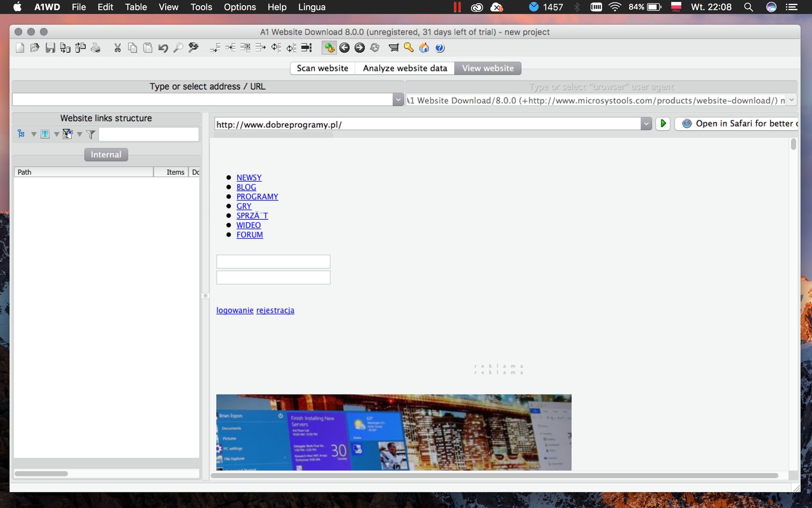
Task: Click the gold key registration icon
Action: 408,48
